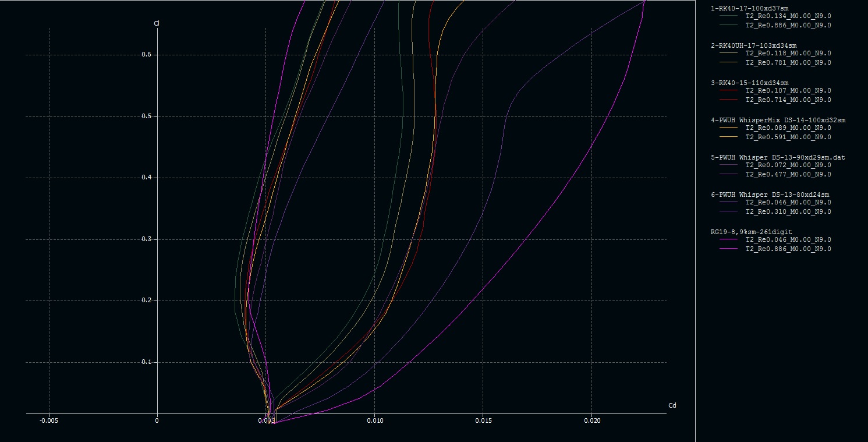Click the orange line swatch beside T2_Re0.089

(x=728, y=128)
